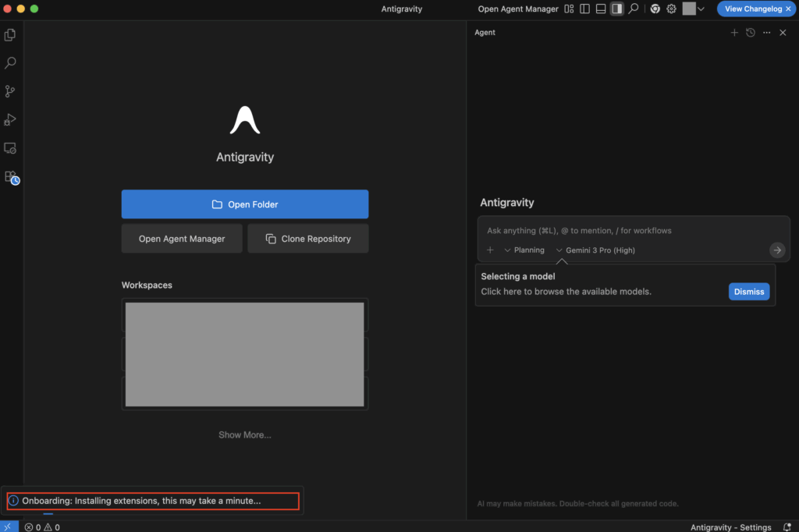This screenshot has width=799, height=532.
Task: Expand the Planning mode dropdown
Action: (x=524, y=250)
